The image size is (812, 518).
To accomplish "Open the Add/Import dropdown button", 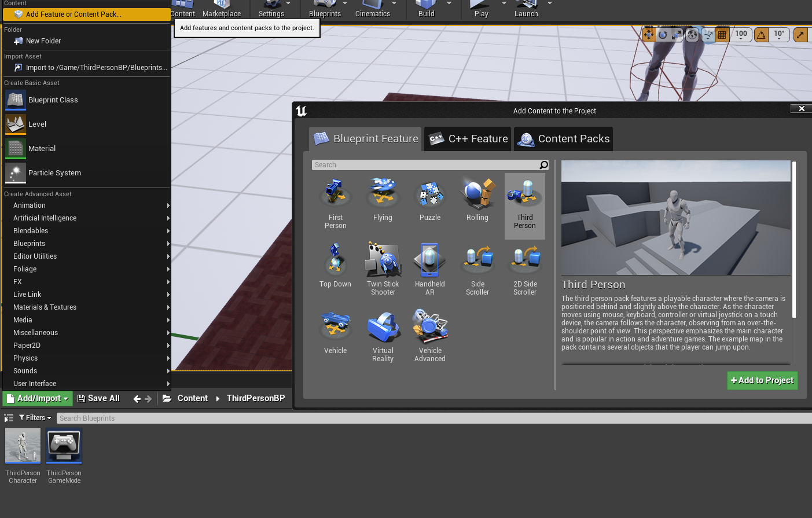I will (x=38, y=398).
